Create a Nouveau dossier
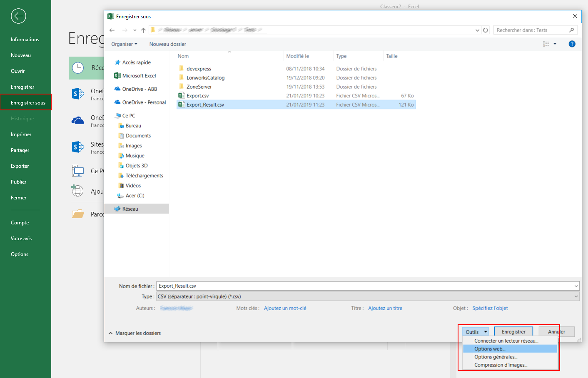The width and height of the screenshot is (588, 378). pyautogui.click(x=168, y=44)
